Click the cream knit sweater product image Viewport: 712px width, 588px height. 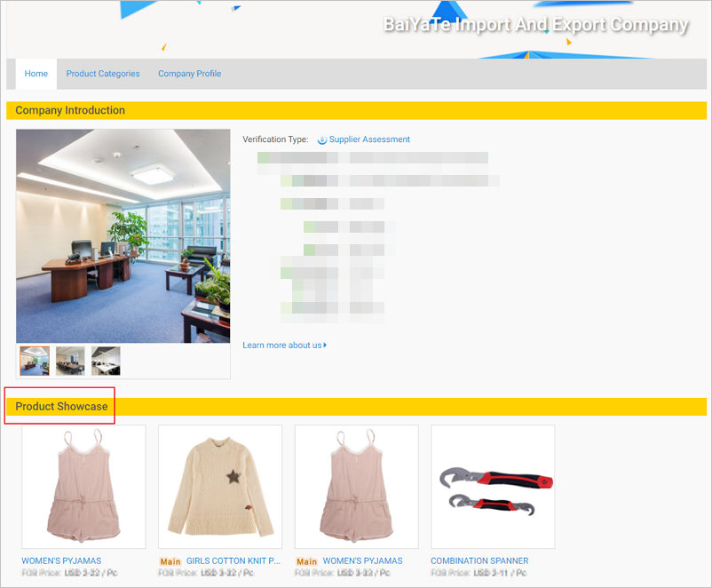point(220,487)
